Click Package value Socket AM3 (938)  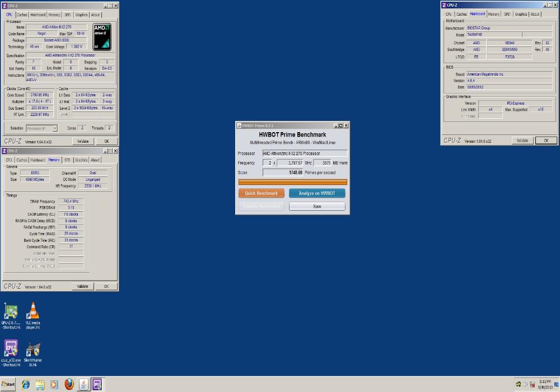(57, 40)
